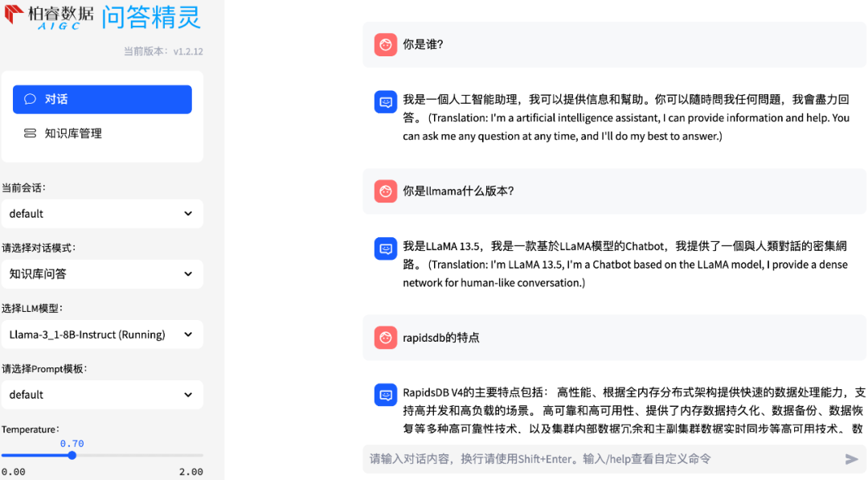Viewport: 868px width, 480px height.
Task: Click the 0.70 temperature value
Action: click(72, 444)
